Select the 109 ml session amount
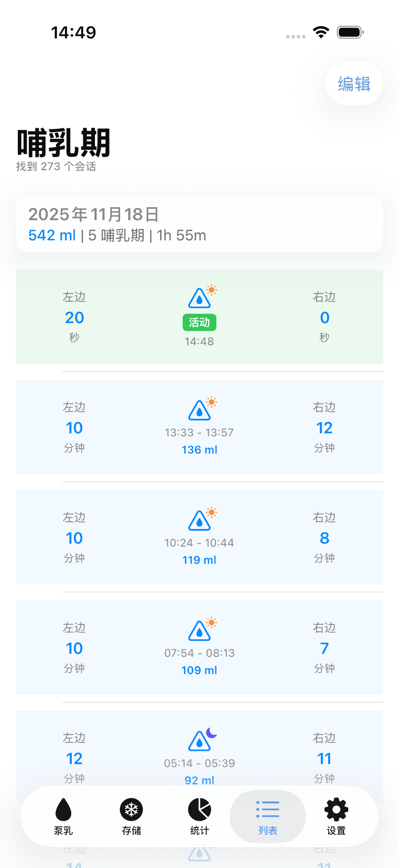This screenshot has height=868, width=399. [x=199, y=670]
